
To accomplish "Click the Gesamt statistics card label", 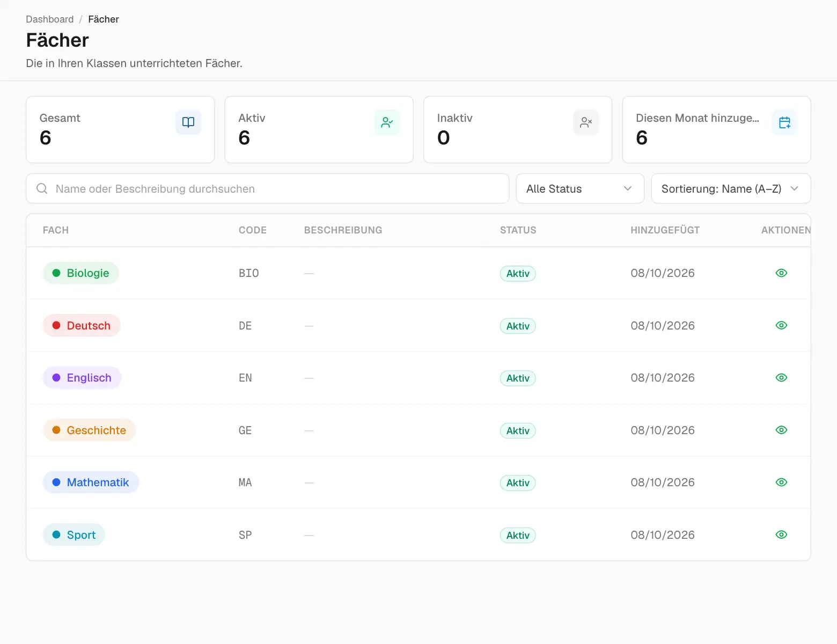I will (x=60, y=118).
